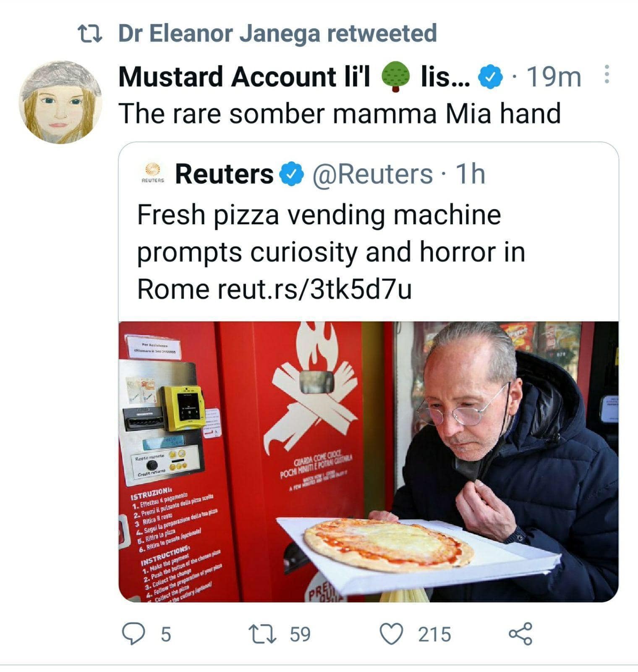638x672 pixels.
Task: Like the tweet with the heart icon
Action: coord(391,633)
